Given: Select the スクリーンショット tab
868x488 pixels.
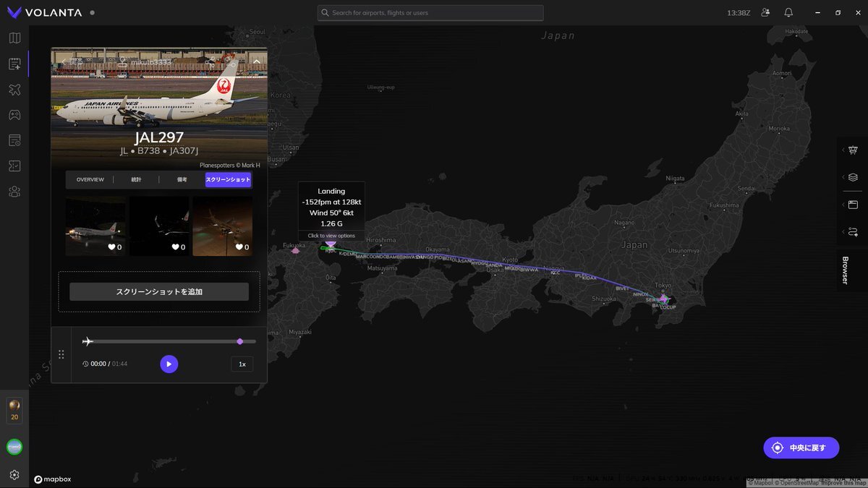Looking at the screenshot, I should coord(228,179).
